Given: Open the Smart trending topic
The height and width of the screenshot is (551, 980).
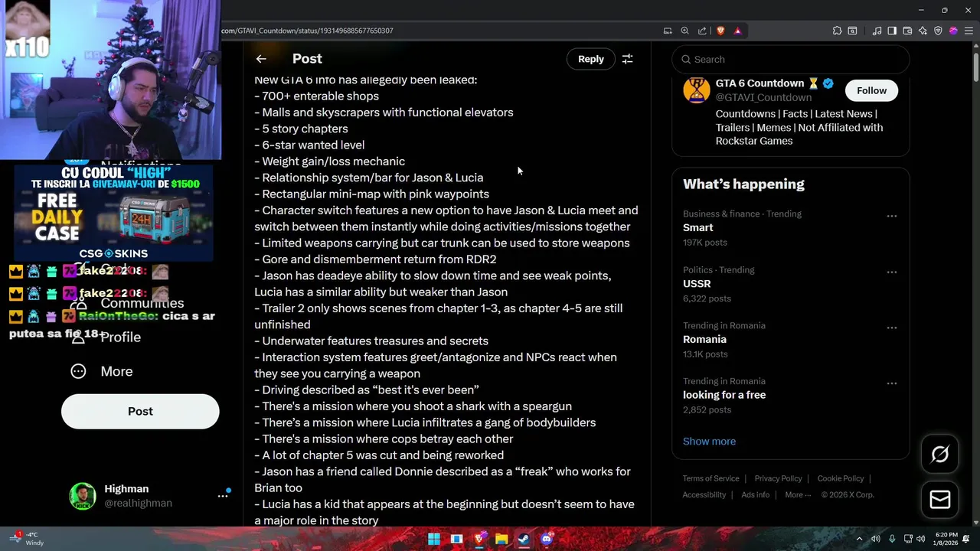Looking at the screenshot, I should point(790,228).
